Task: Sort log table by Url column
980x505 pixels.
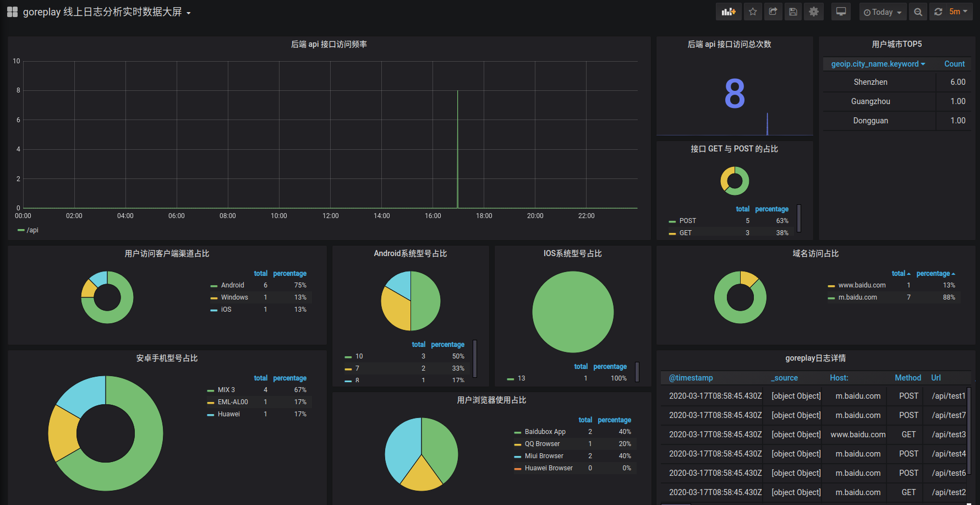Action: [x=936, y=378]
